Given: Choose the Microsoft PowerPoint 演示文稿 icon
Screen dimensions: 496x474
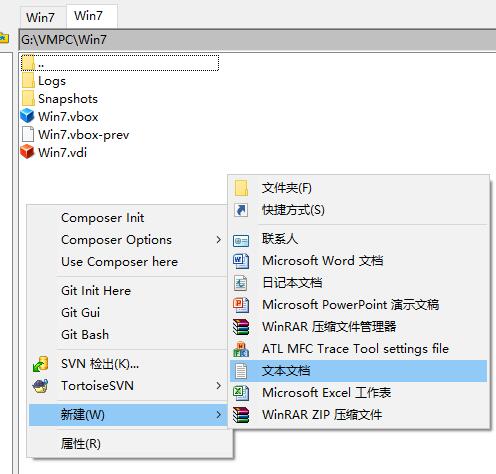Looking at the screenshot, I should coord(241,305).
